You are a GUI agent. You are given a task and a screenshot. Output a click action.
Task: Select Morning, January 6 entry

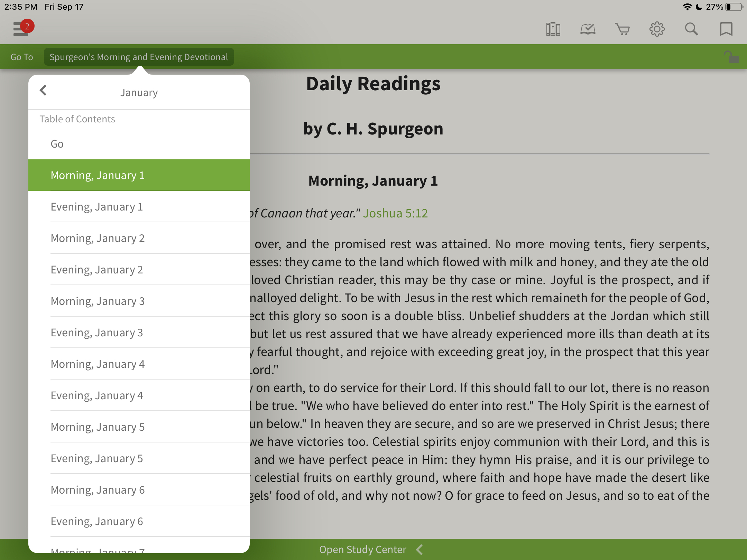click(139, 490)
